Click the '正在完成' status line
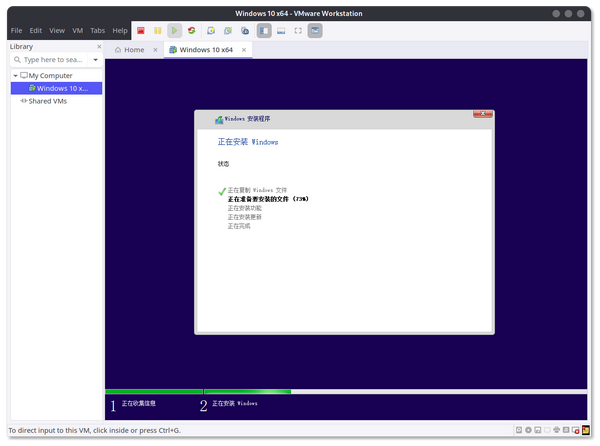Image resolution: width=600 pixels, height=446 pixels. 239,226
